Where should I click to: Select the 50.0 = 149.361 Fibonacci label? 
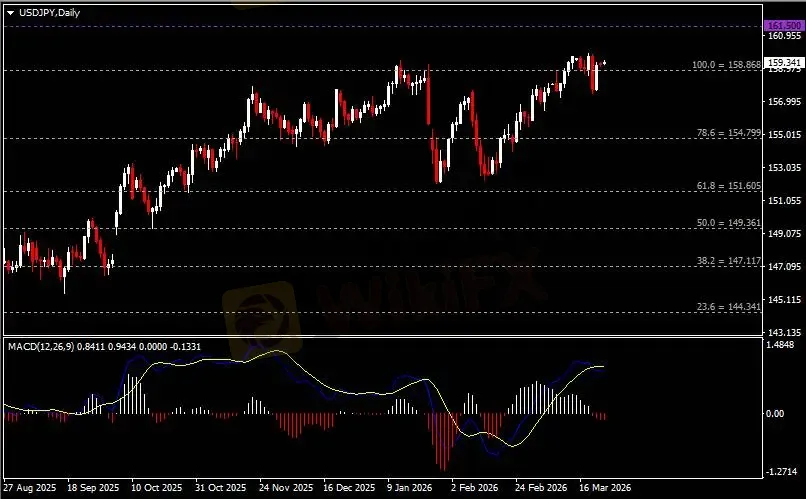pos(728,223)
